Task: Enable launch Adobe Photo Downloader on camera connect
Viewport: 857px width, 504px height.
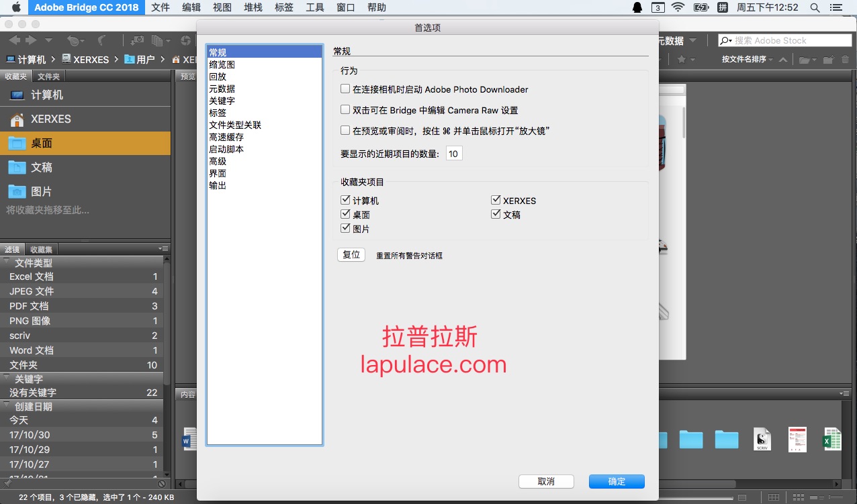Action: pyautogui.click(x=345, y=89)
